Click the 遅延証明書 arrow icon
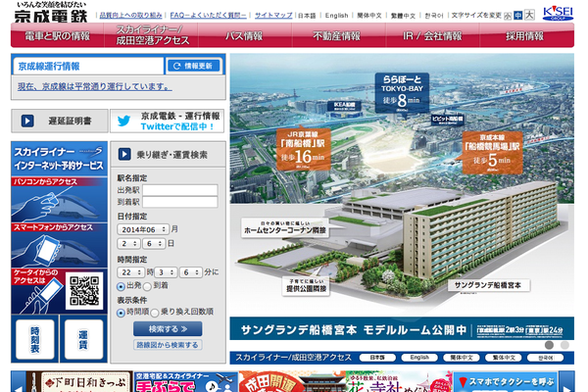Viewport: 588px width, 392px height. tap(27, 121)
